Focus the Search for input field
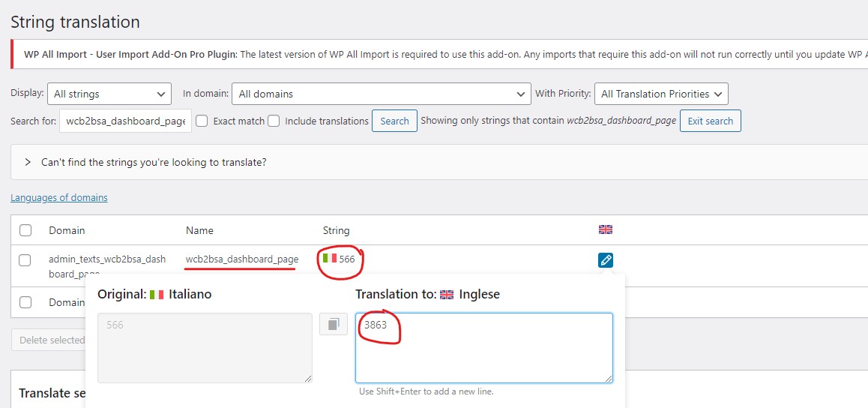Viewport: 868px width, 408px height. point(126,121)
